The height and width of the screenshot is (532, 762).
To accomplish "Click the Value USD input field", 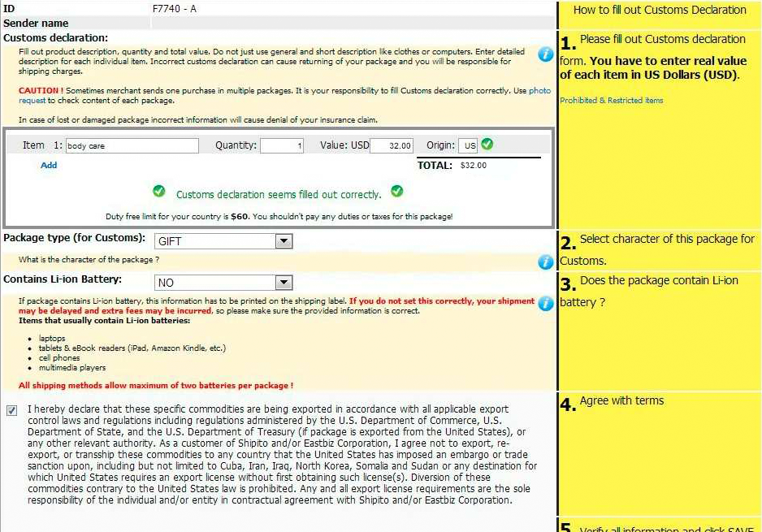I will [392, 146].
